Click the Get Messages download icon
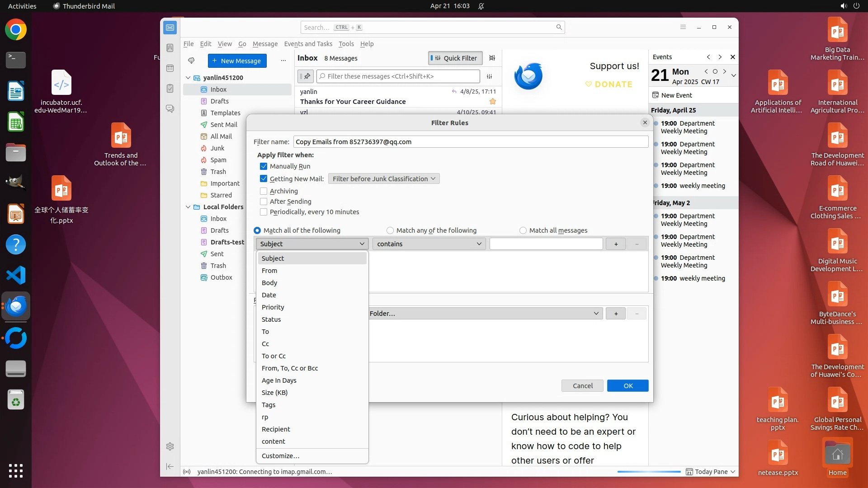Image resolution: width=868 pixels, height=488 pixels. pos(191,61)
